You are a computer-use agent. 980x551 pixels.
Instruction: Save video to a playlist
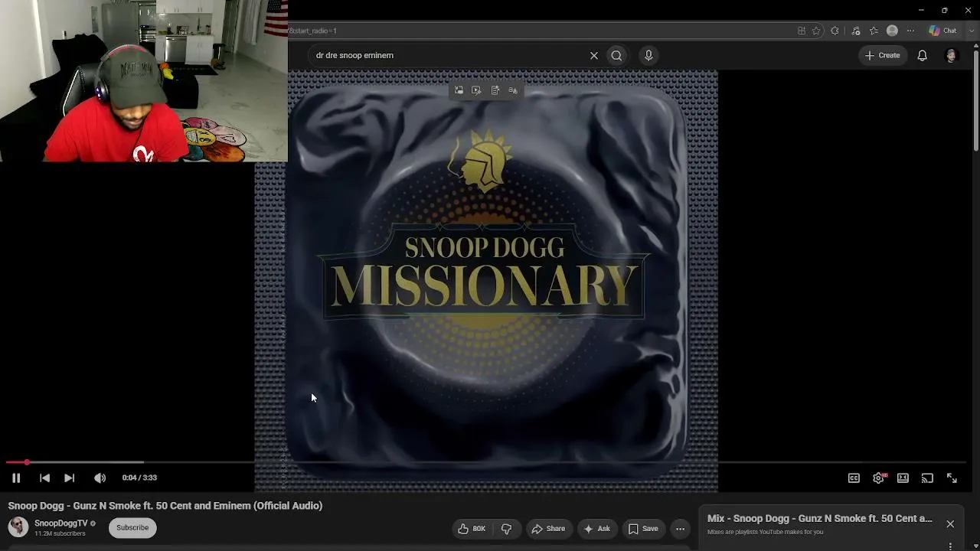click(x=643, y=528)
